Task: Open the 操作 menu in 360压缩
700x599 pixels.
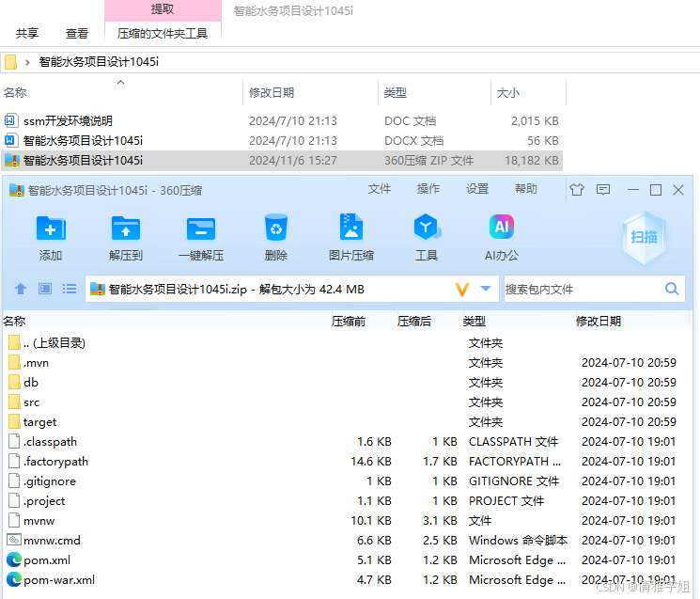Action: [x=428, y=189]
